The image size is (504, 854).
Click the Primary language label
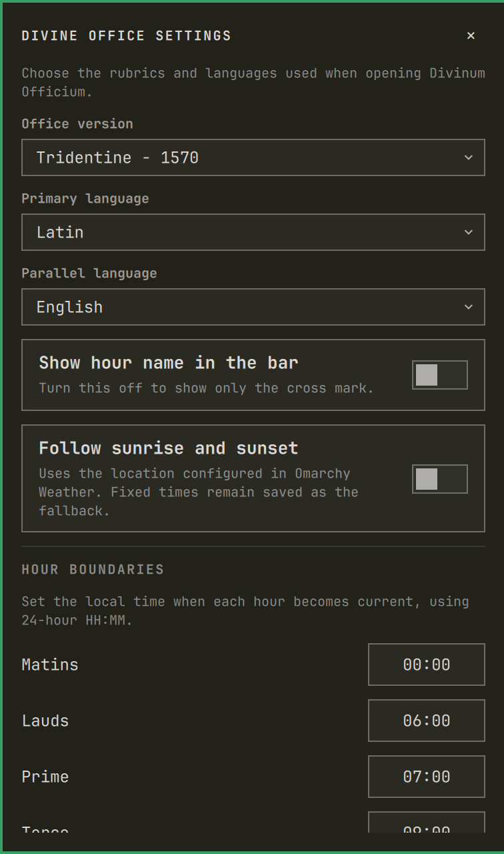[85, 199]
